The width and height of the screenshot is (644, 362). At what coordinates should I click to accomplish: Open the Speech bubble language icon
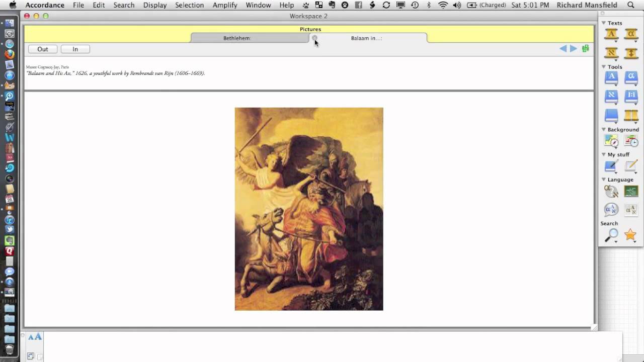tap(611, 209)
